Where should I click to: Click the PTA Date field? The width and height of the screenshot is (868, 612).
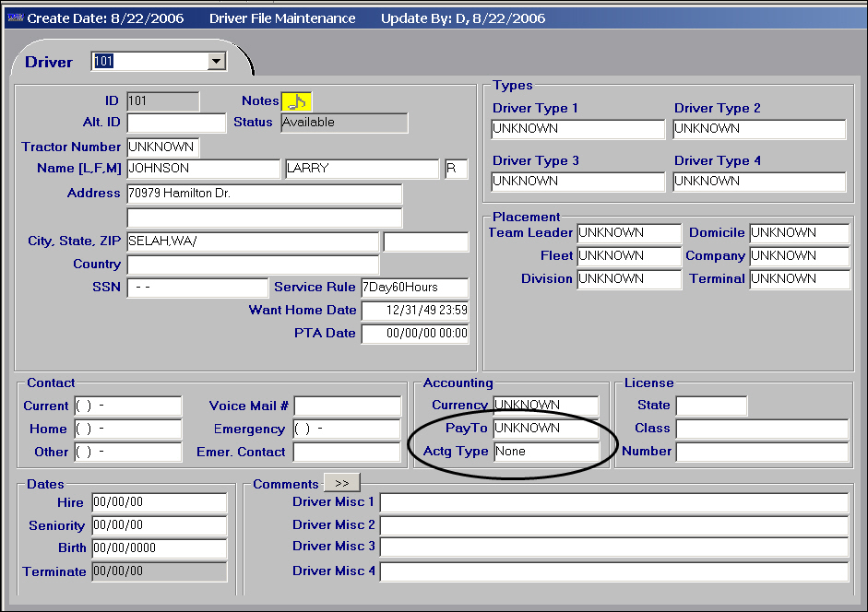tap(414, 334)
